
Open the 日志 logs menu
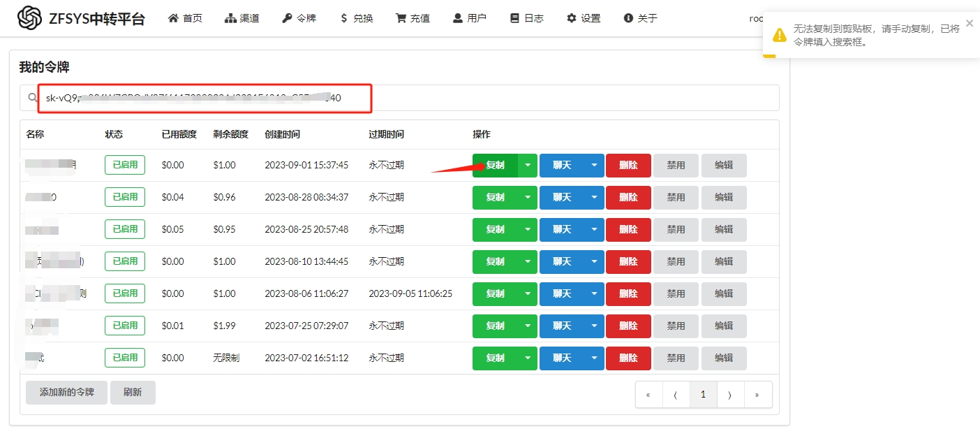(x=527, y=18)
